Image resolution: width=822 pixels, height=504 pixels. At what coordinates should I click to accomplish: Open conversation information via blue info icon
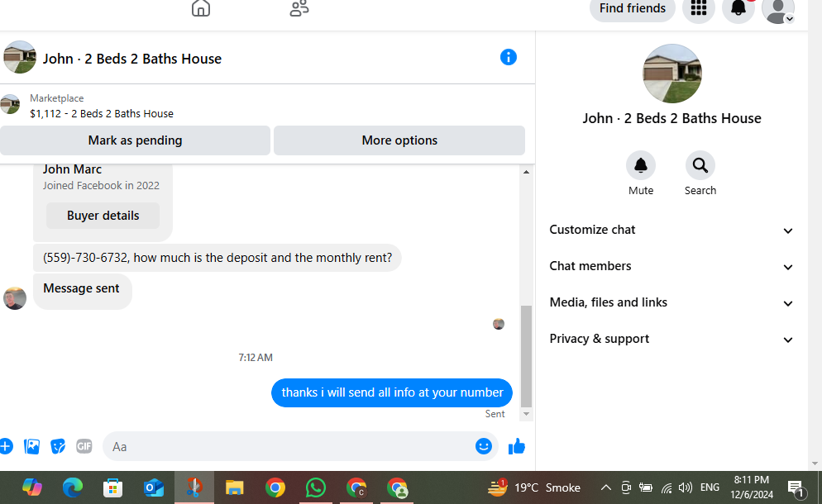(x=508, y=57)
